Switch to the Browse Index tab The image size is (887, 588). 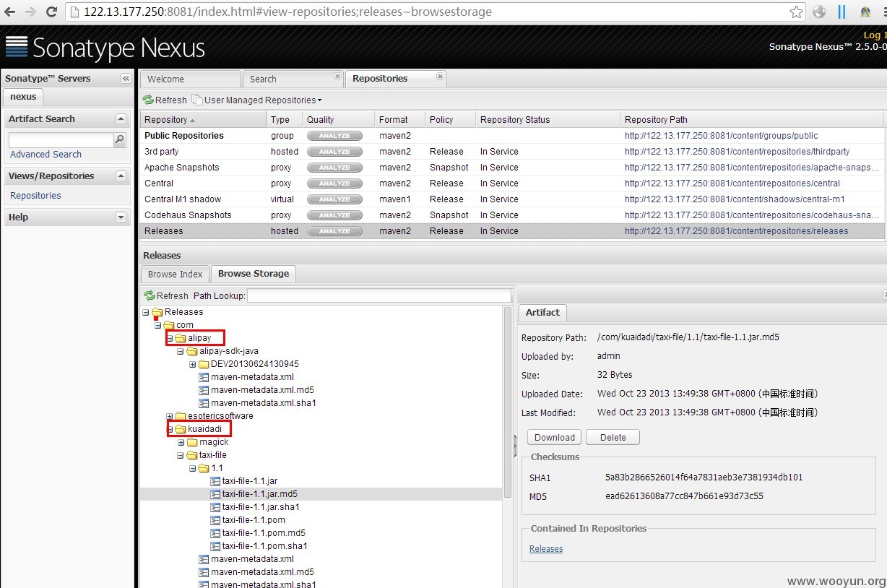tap(175, 274)
